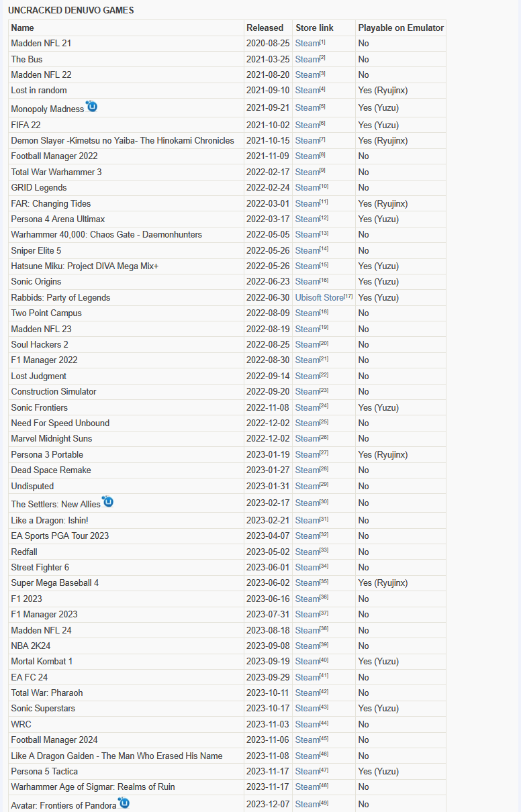The width and height of the screenshot is (521, 812).
Task: Click the 2020-08-25 release date cell
Action: [268, 44]
